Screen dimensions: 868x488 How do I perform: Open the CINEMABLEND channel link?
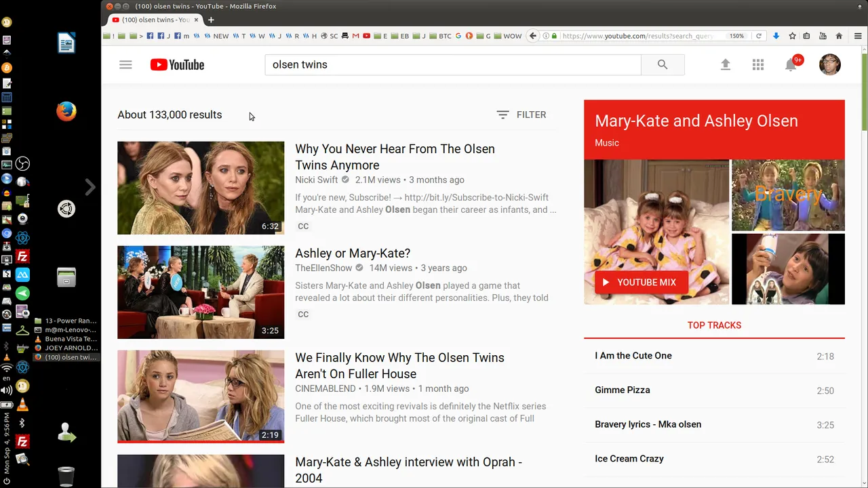[325, 388]
